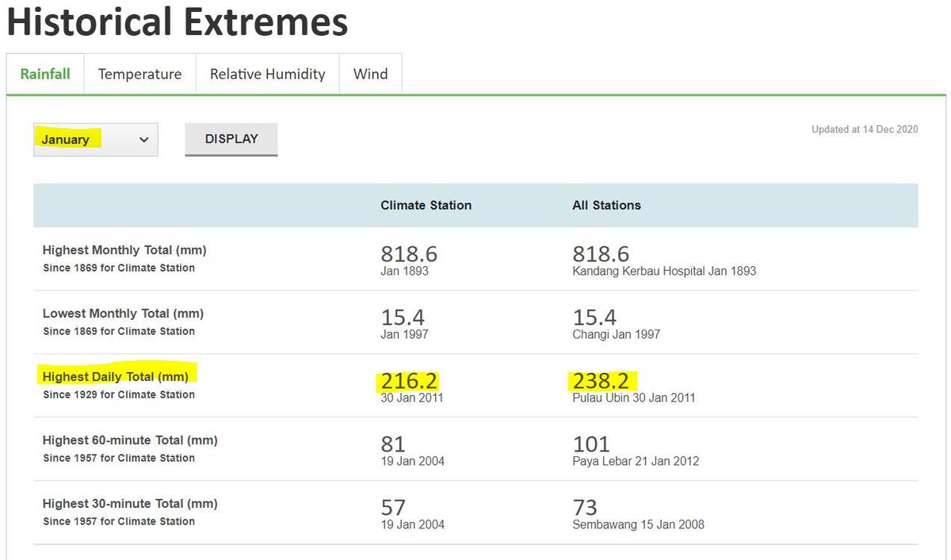Click the active Rainfall tab
951x560 pixels.
45,74
